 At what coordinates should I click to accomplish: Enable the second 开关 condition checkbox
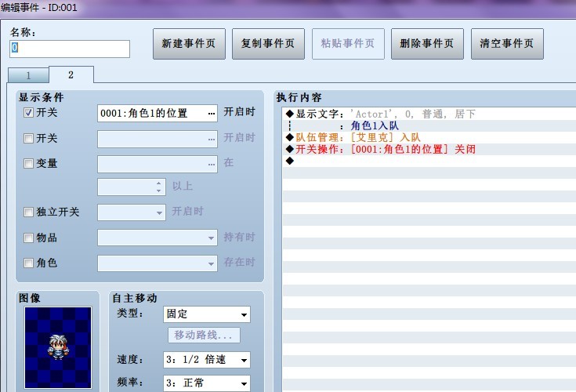click(x=28, y=138)
